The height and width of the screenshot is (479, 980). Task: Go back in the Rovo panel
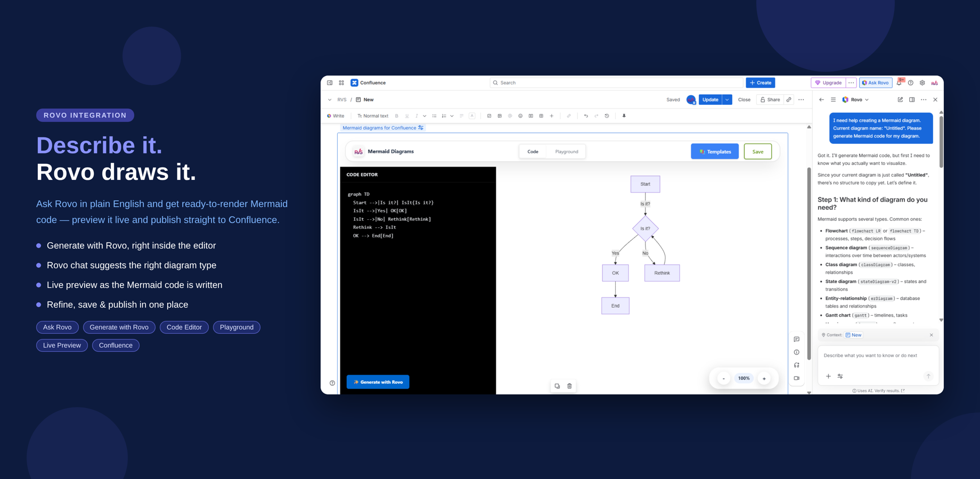(821, 100)
